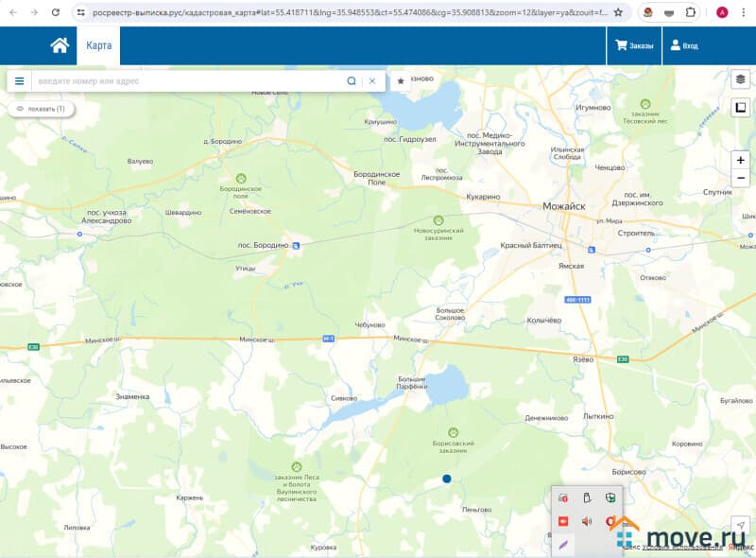Click the home icon in the header

(x=60, y=45)
